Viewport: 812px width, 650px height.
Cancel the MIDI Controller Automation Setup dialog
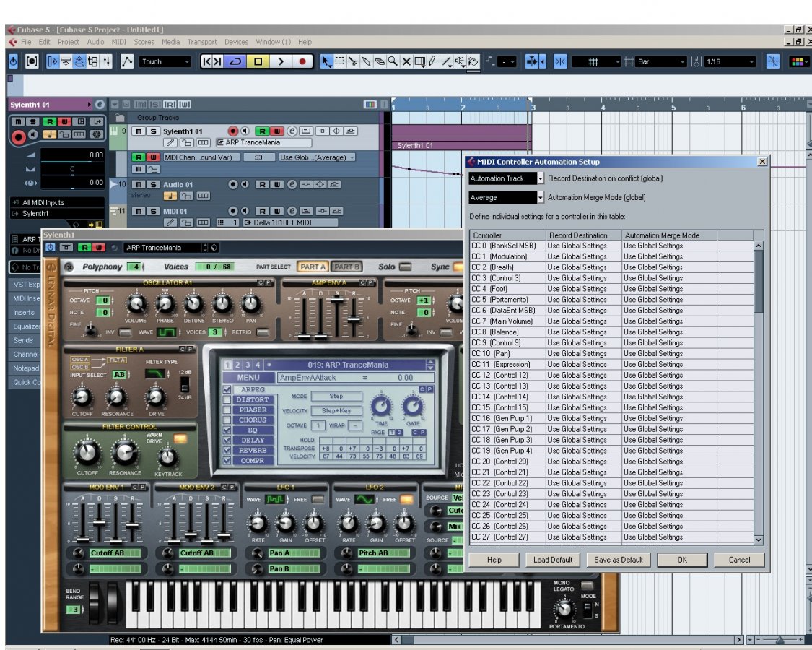coord(739,560)
